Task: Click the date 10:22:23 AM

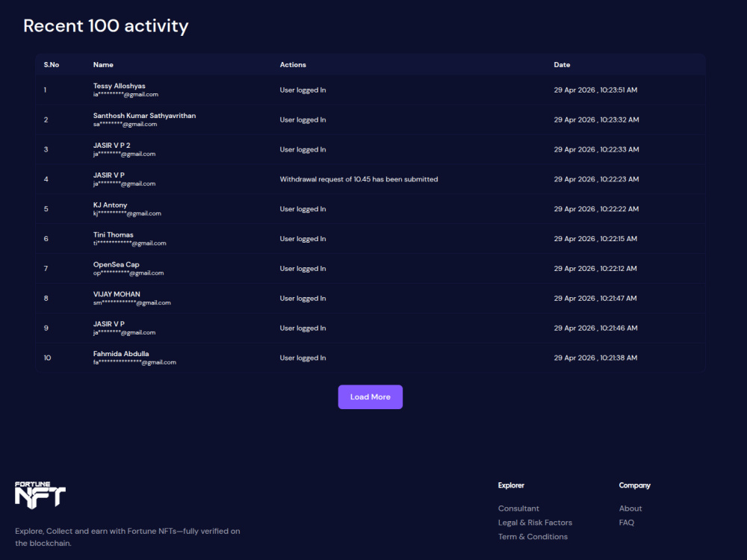Action: pos(596,179)
